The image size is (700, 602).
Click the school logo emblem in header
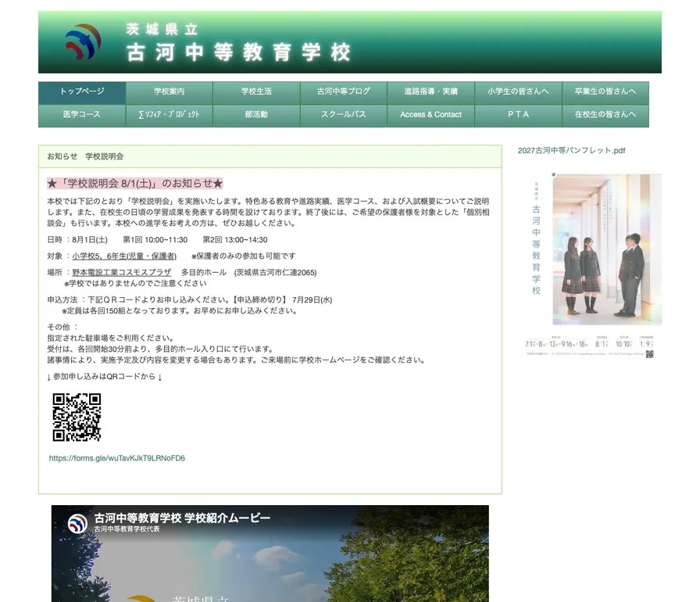click(83, 41)
